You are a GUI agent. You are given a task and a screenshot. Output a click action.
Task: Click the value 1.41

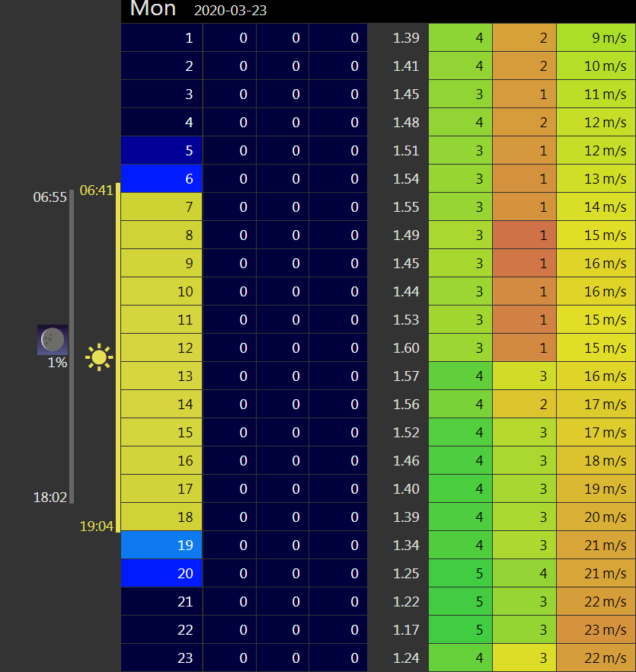click(406, 66)
